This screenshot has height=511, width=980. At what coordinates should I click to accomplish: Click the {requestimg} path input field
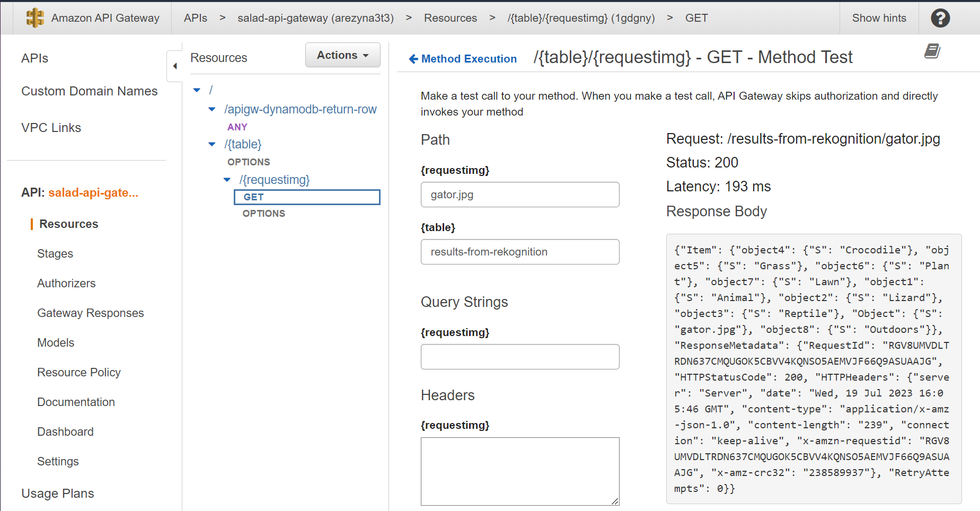[519, 195]
